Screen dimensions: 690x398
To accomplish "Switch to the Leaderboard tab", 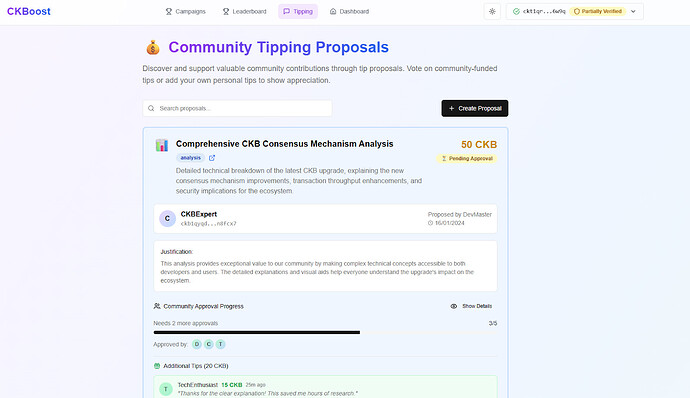I will (244, 11).
